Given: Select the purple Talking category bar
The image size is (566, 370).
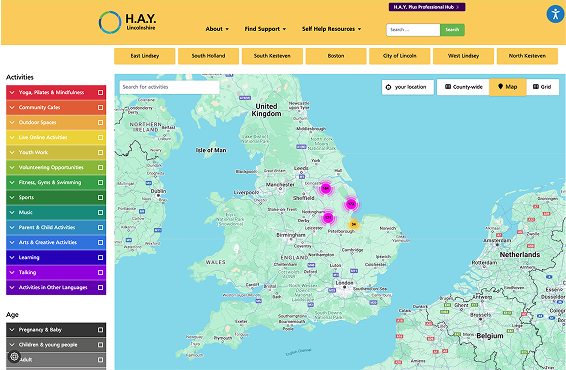Looking at the screenshot, I should coord(56,273).
